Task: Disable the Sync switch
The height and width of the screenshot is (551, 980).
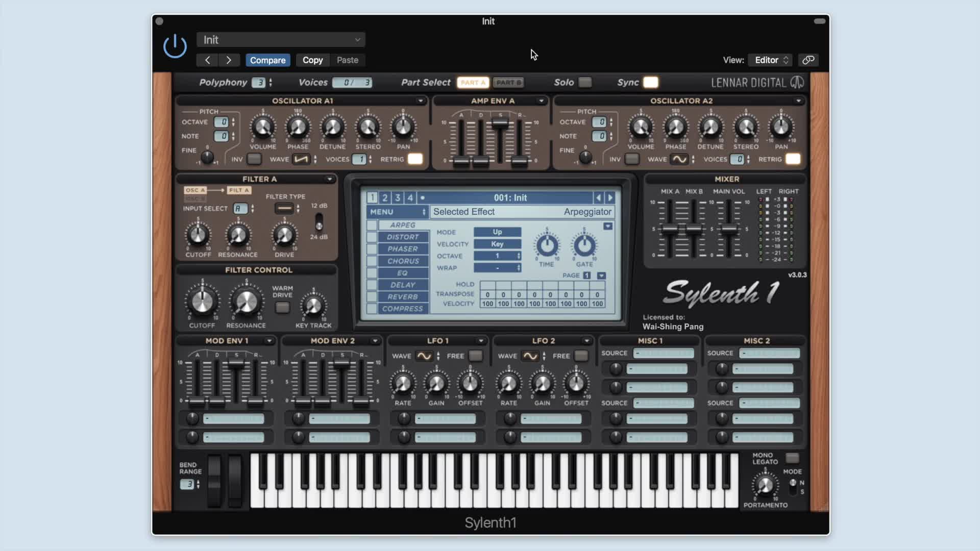Action: (650, 82)
